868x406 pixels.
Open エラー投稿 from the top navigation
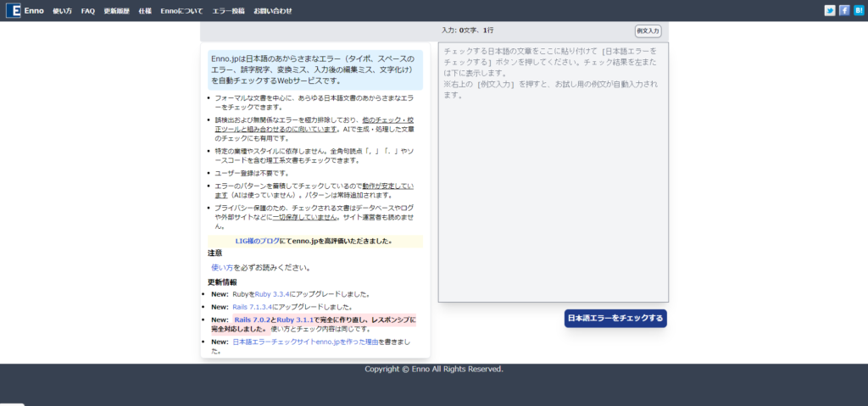point(228,11)
